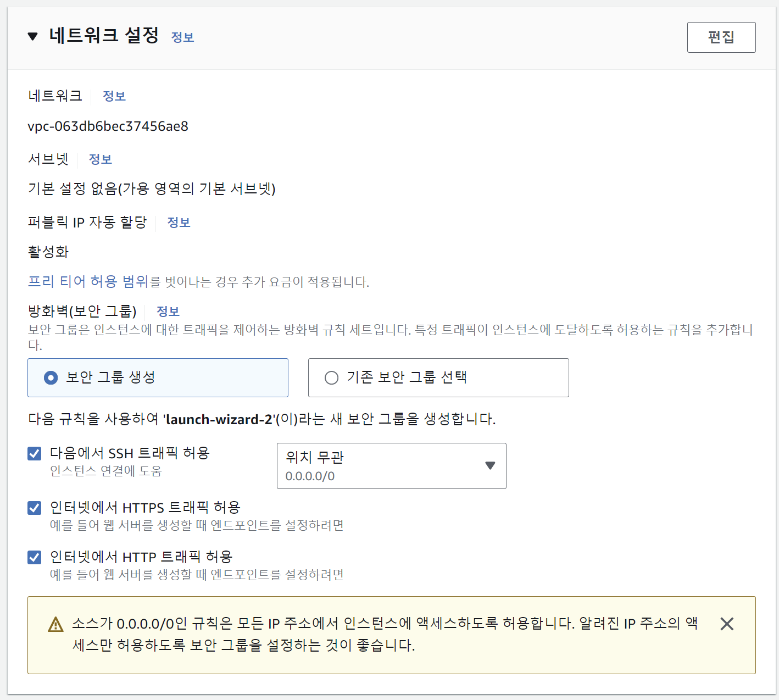
Task: Click the 기본 설정 없음 subnet value
Action: point(152,189)
